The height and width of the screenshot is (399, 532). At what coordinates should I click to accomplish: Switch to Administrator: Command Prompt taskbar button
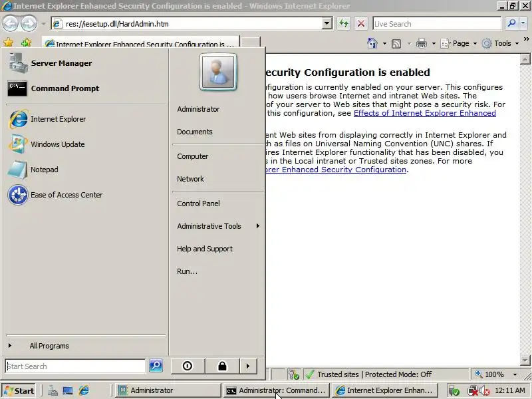[x=276, y=390]
